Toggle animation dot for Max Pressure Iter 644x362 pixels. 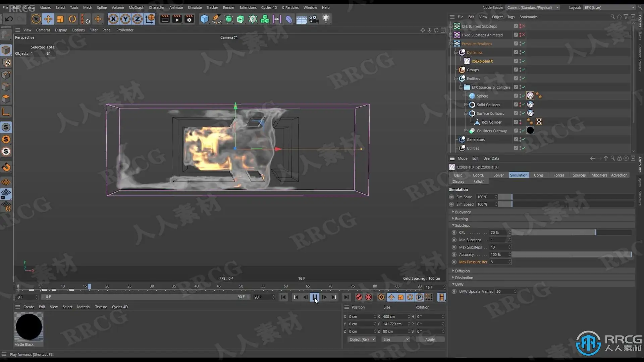[454, 262]
